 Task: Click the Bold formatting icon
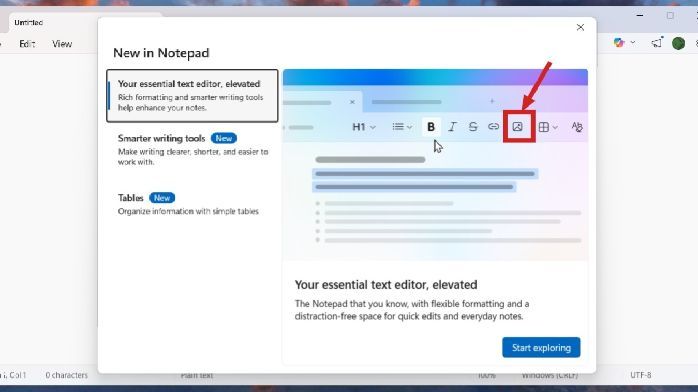[430, 127]
